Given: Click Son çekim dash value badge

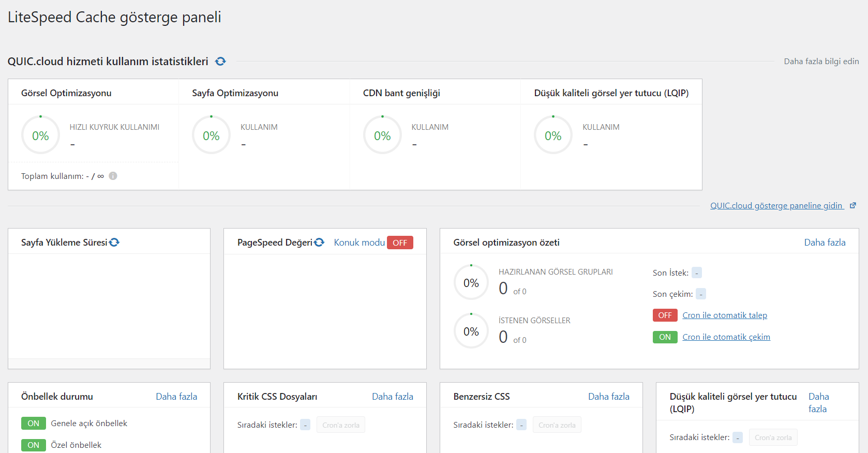Looking at the screenshot, I should 701,294.
